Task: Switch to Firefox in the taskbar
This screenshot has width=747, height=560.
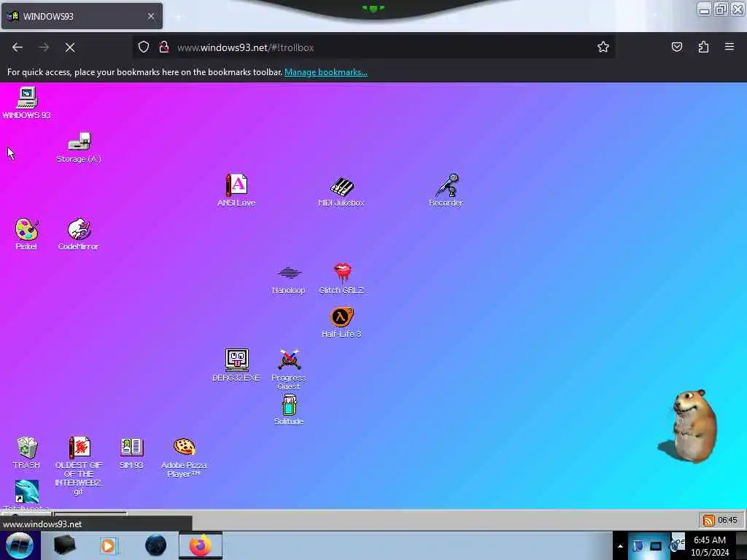Action: (x=201, y=545)
